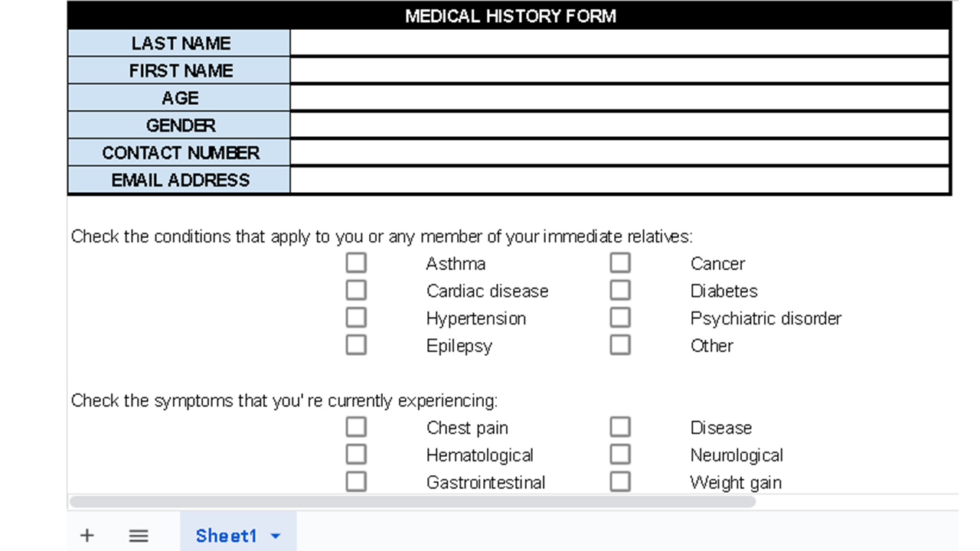Check the Chest pain checkbox
Image resolution: width=980 pixels, height=551 pixels.
[356, 427]
